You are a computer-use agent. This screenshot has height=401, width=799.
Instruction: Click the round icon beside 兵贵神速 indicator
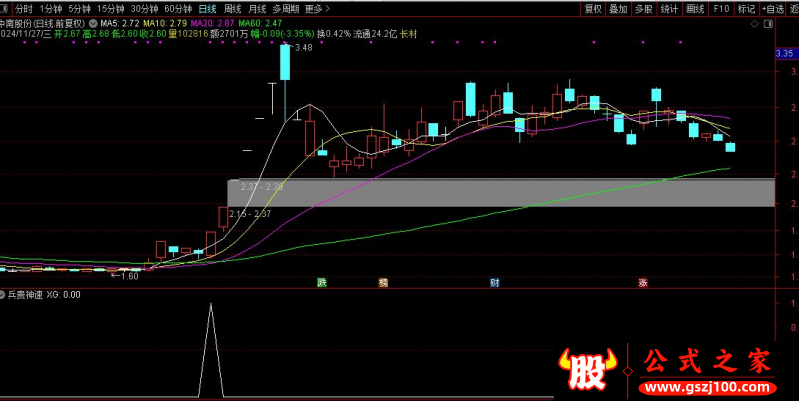(x=4, y=295)
